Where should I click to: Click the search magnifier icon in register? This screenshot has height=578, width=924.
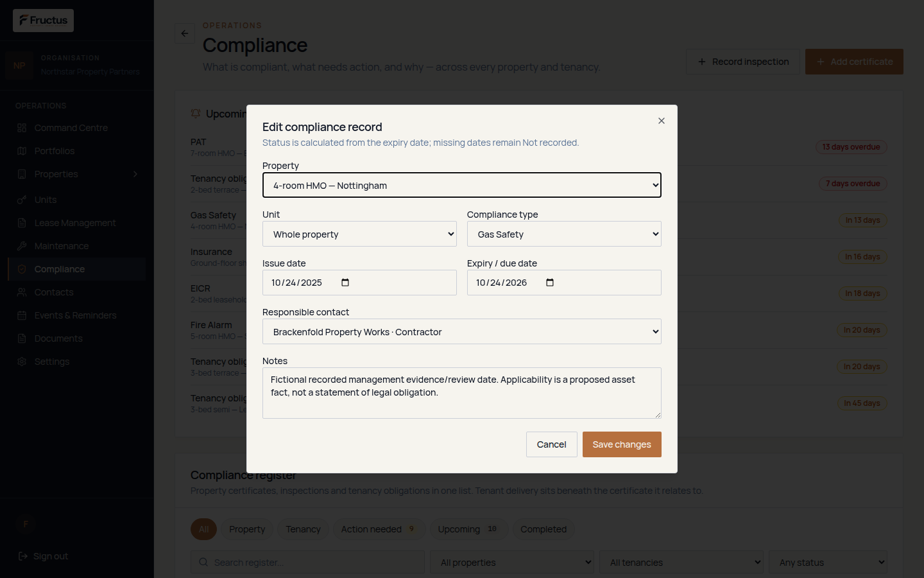pos(203,562)
